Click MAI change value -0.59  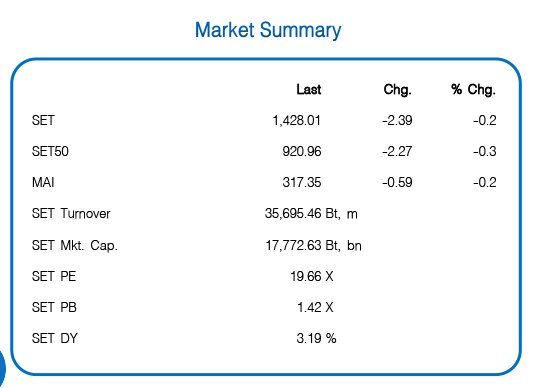397,182
